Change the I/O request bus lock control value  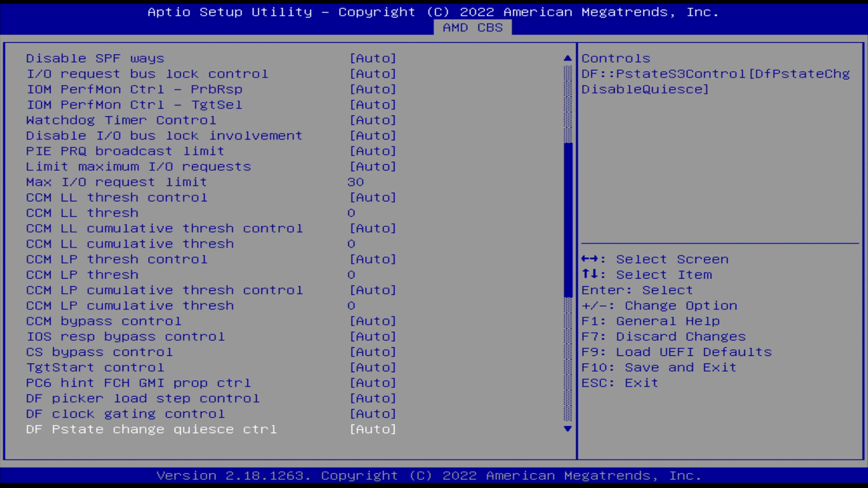click(x=373, y=74)
